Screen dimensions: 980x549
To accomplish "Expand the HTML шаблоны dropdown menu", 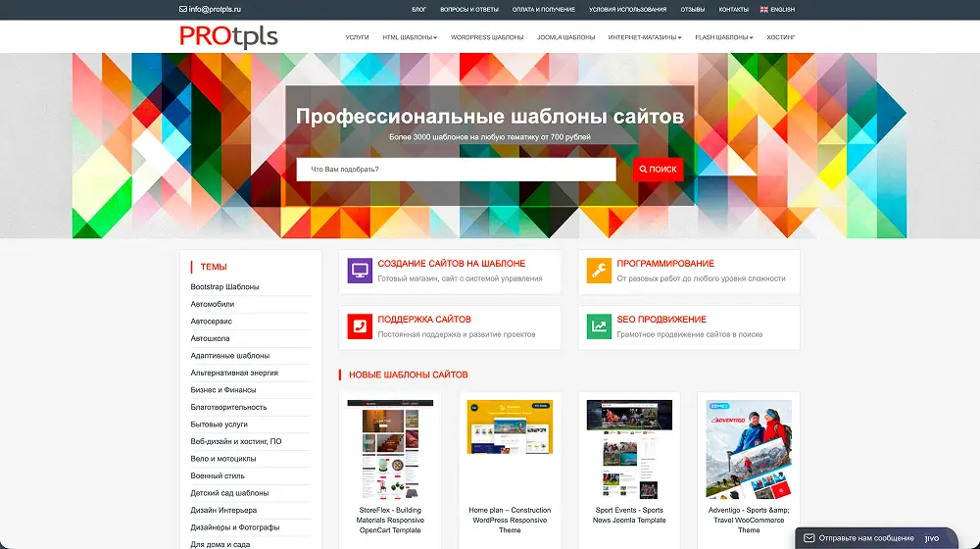I will pos(410,37).
